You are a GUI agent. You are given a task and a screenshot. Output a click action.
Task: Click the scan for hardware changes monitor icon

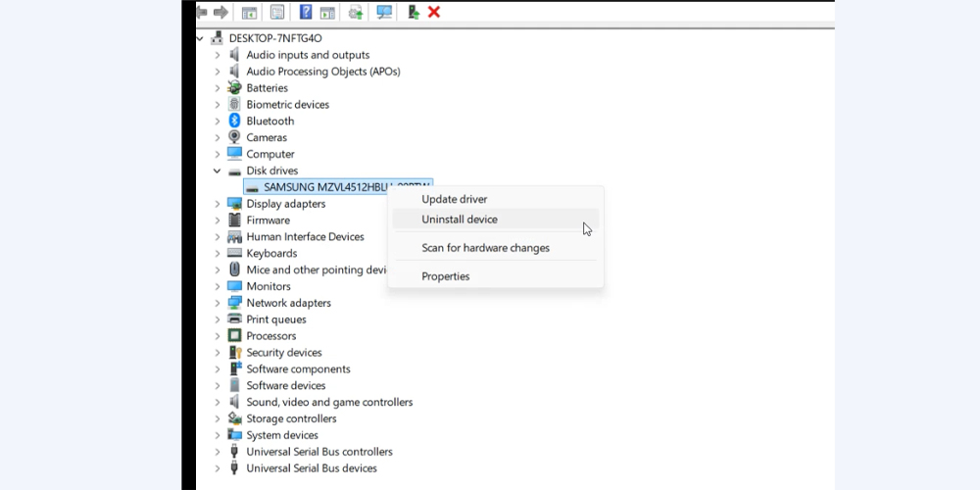click(x=384, y=12)
